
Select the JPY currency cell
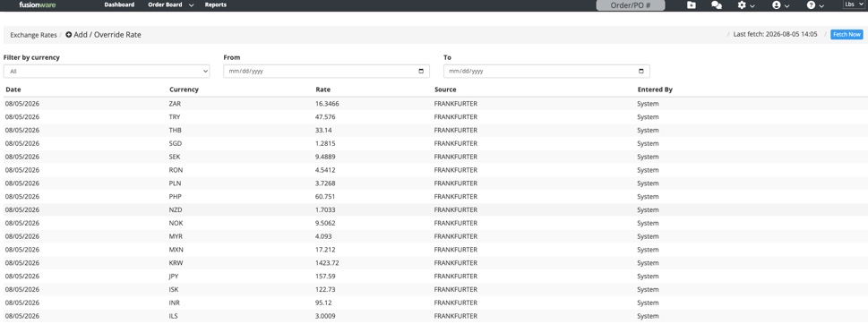tap(175, 277)
